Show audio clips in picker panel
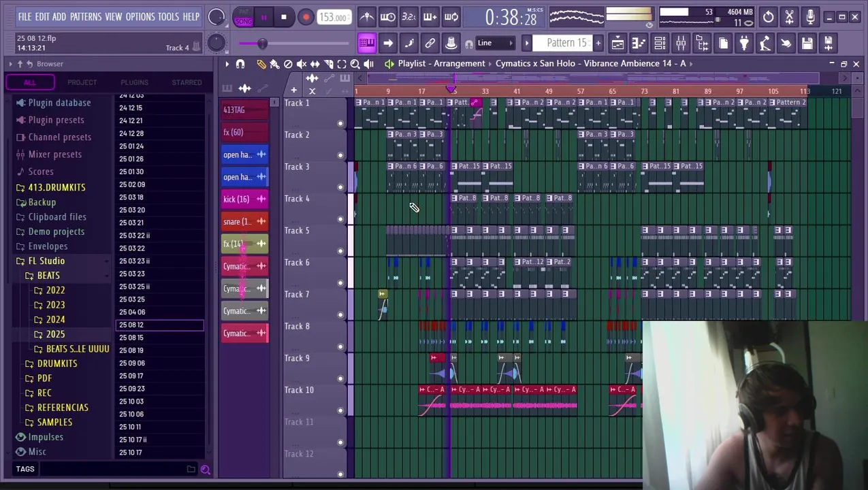 (x=244, y=88)
